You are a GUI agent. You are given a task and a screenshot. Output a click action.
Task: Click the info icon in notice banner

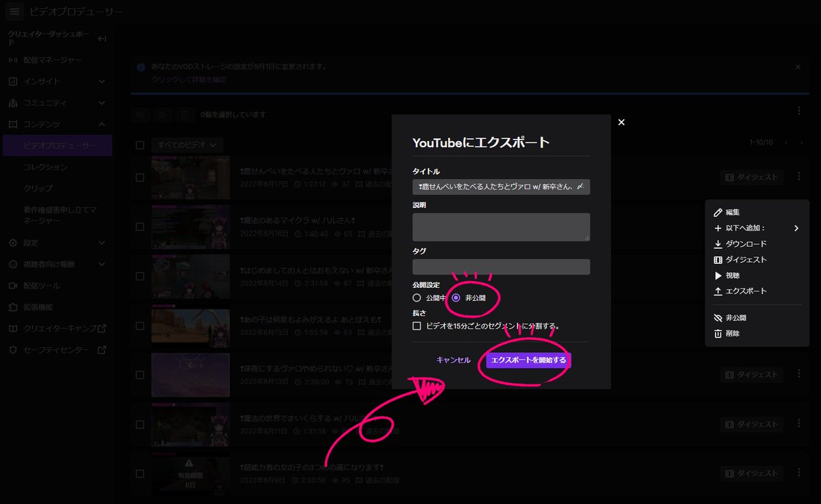[x=141, y=68]
